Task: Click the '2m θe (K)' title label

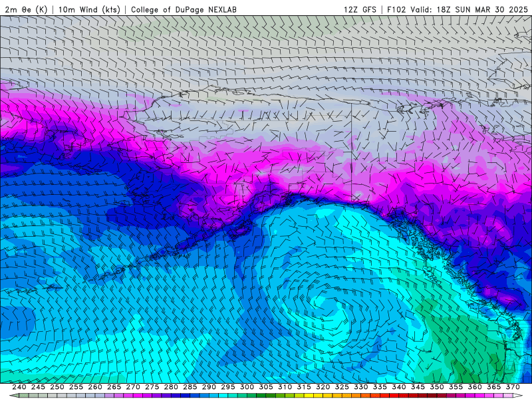Action: click(26, 9)
